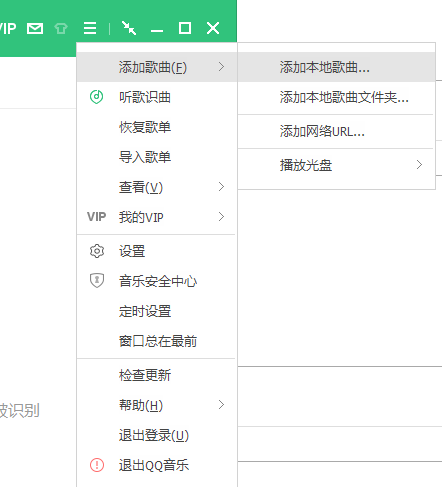The image size is (442, 487).
Task: Click the VIP label in title bar
Action: point(8,29)
